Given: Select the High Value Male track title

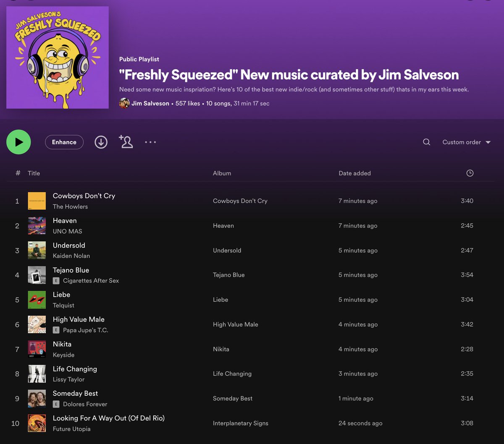Looking at the screenshot, I should 79,319.
